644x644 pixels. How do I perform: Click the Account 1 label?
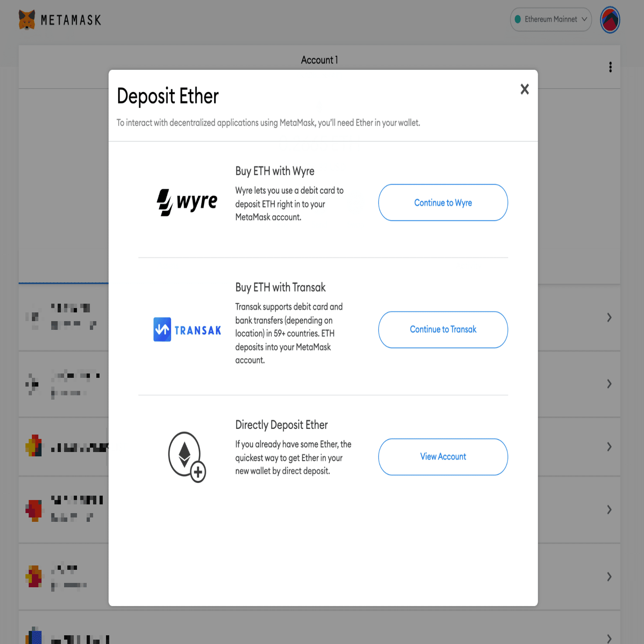[x=319, y=60]
